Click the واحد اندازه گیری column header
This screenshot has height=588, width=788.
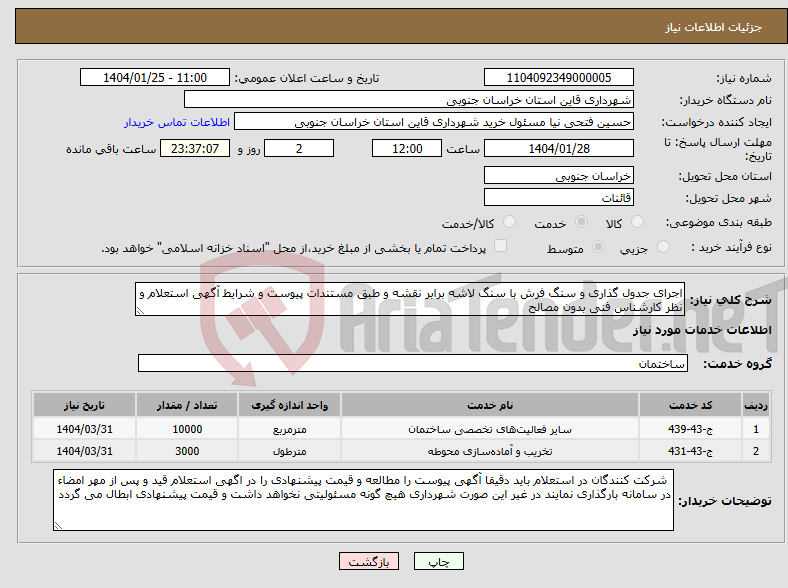point(289,405)
